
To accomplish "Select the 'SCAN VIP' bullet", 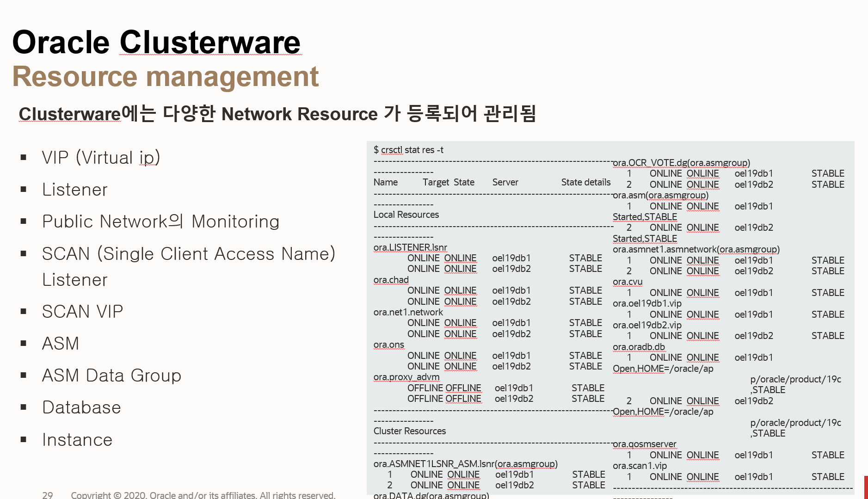I will (82, 312).
